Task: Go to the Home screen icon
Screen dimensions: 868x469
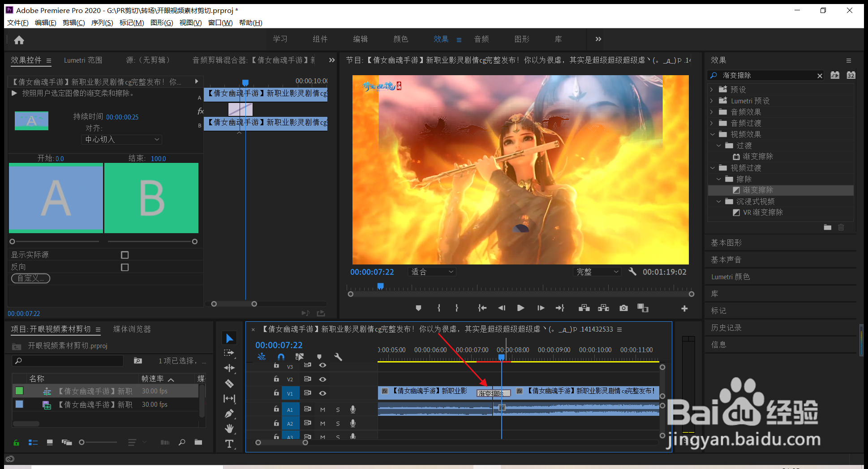Action: click(x=19, y=40)
